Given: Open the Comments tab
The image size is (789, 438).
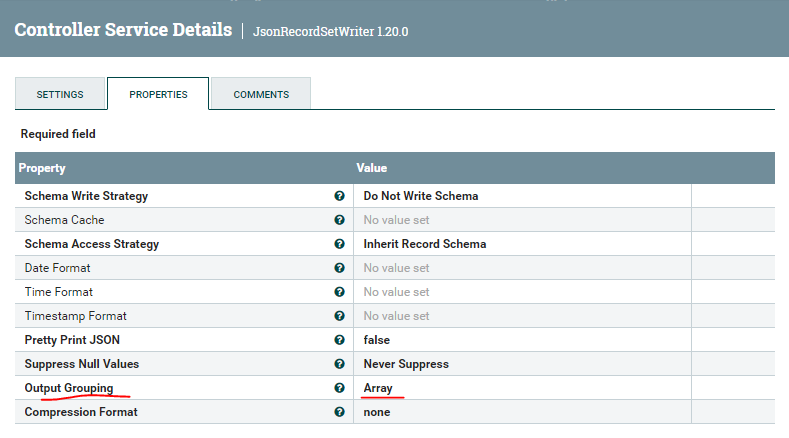Looking at the screenshot, I should 261,95.
